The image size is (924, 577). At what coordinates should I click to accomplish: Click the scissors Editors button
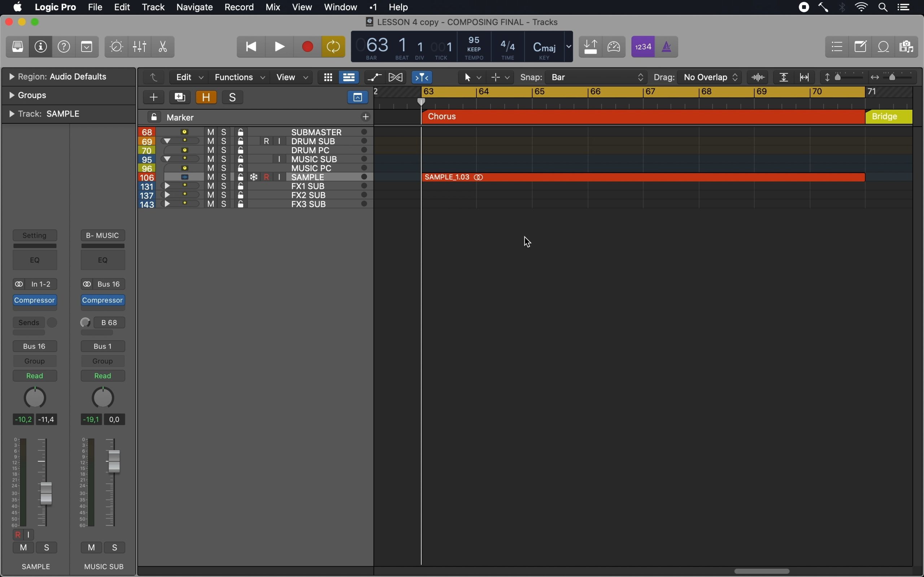[163, 47]
